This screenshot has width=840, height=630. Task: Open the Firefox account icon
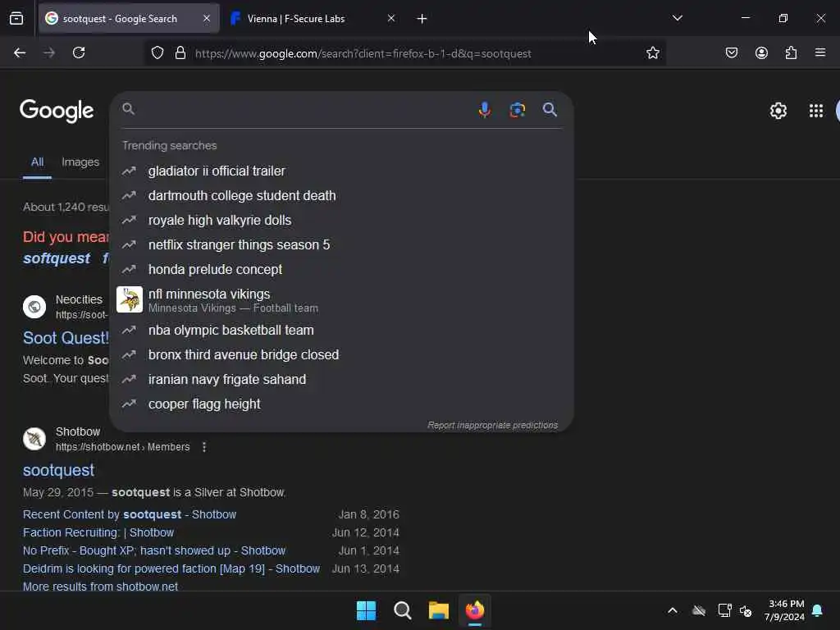click(761, 52)
